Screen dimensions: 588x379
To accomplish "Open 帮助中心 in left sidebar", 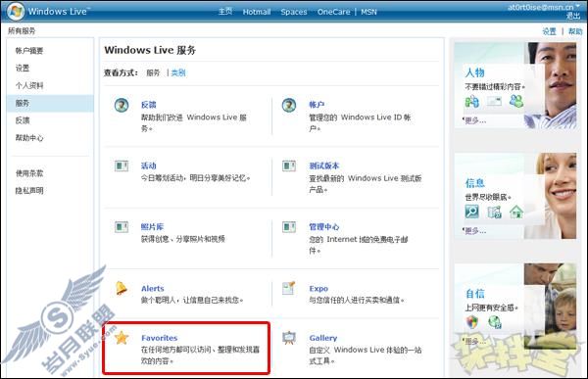I will [29, 138].
